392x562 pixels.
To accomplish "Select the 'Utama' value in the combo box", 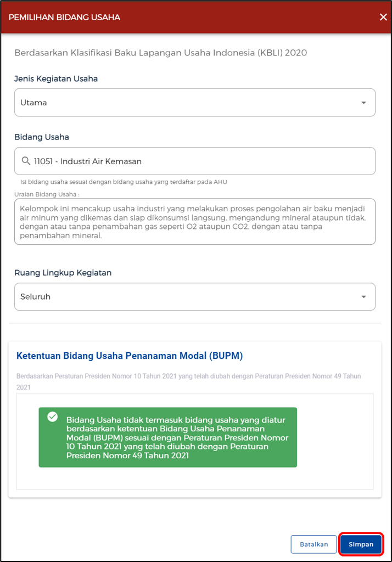I will tap(34, 103).
